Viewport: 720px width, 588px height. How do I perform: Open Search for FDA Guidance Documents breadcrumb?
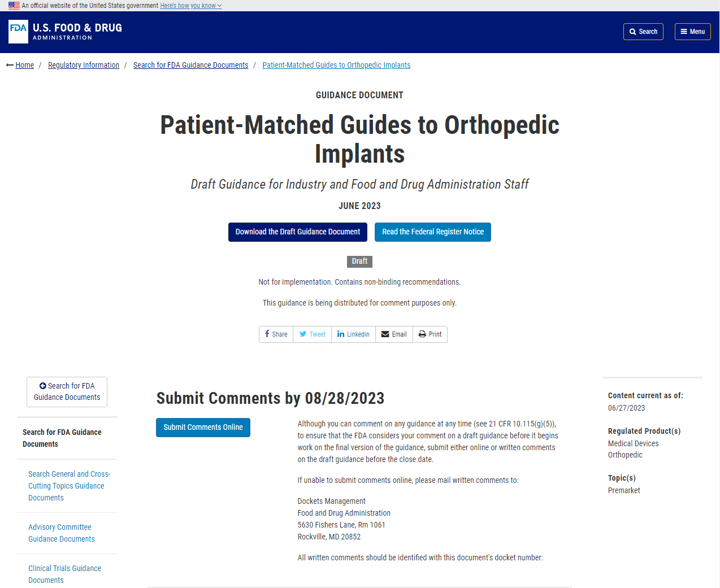point(190,65)
